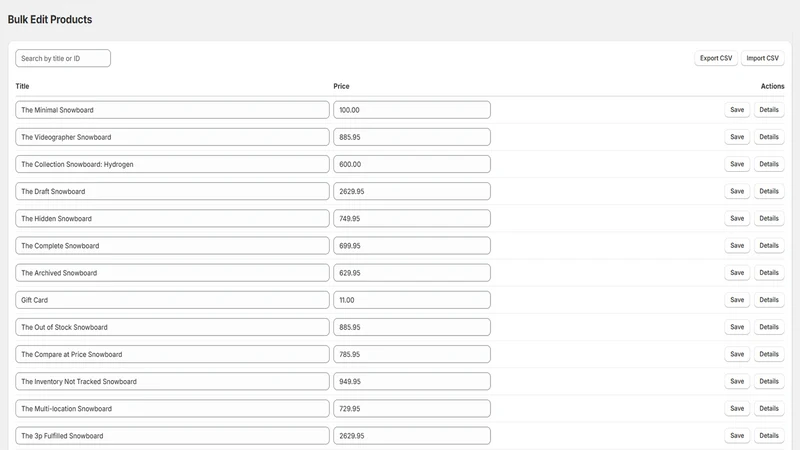Image resolution: width=800 pixels, height=450 pixels.
Task: Edit the Gift Card price 11.00
Action: click(412, 300)
